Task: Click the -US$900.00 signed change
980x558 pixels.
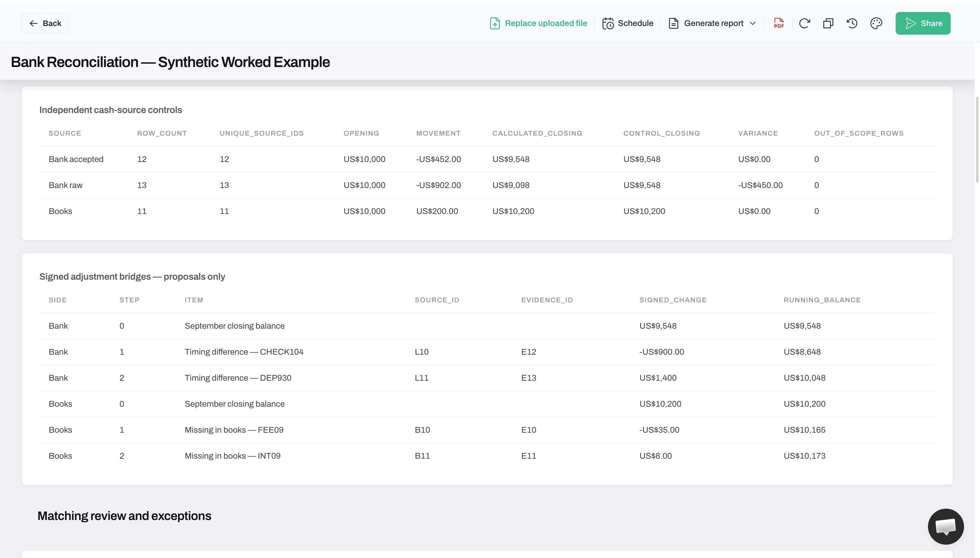Action: click(x=661, y=352)
